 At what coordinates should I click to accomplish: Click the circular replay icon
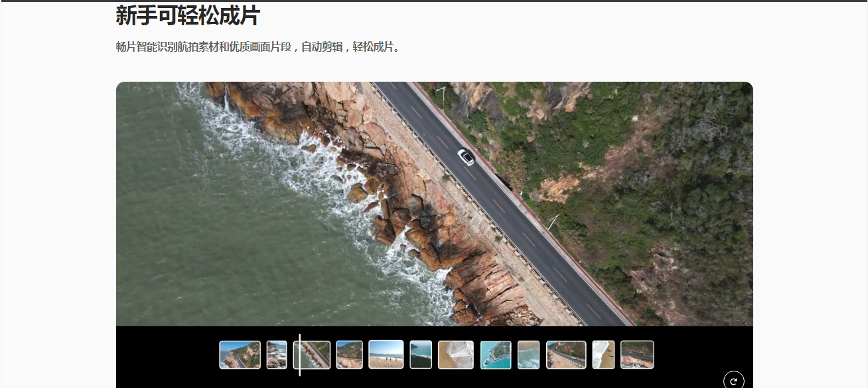(x=733, y=381)
